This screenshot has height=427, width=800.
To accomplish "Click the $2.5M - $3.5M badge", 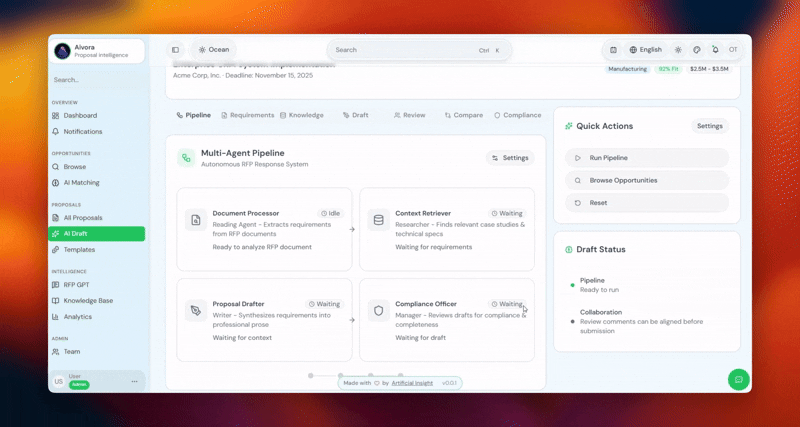I will click(x=709, y=69).
